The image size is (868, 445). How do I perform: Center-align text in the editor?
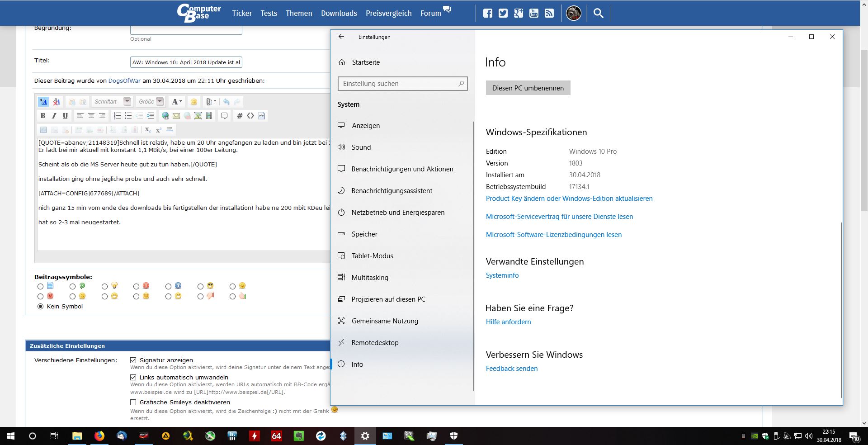tap(91, 116)
